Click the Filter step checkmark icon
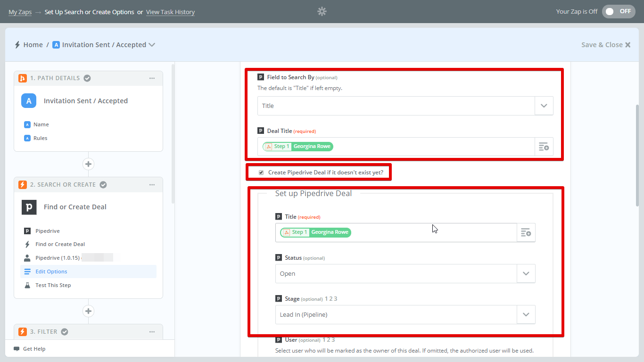Screen dimensions: 644x362 tap(65, 332)
